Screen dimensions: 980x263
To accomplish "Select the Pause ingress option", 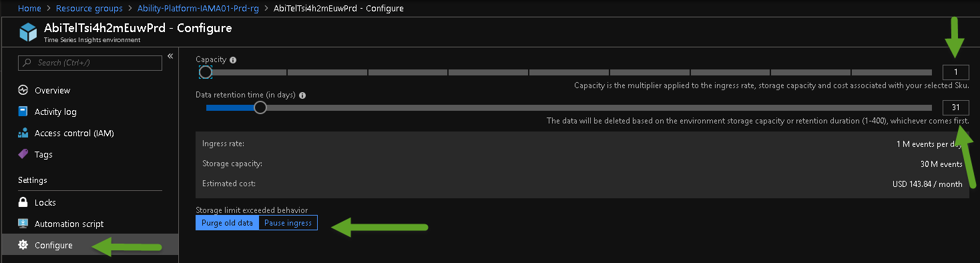I will click(288, 223).
